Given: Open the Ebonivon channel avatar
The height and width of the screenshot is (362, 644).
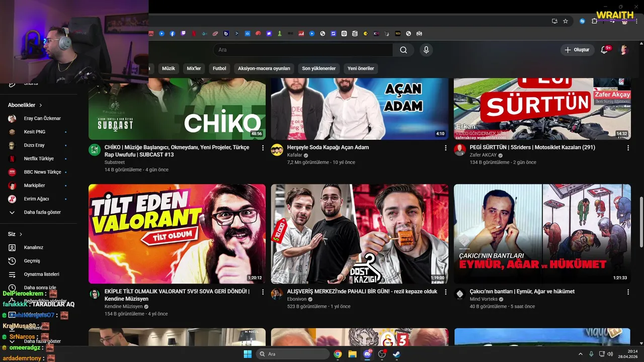Looking at the screenshot, I should (277, 294).
